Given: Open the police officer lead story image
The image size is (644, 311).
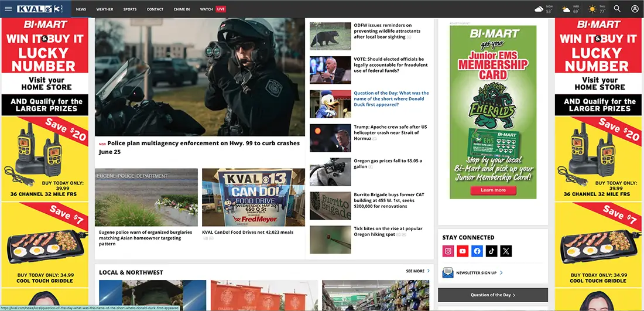Looking at the screenshot, I should point(200,77).
